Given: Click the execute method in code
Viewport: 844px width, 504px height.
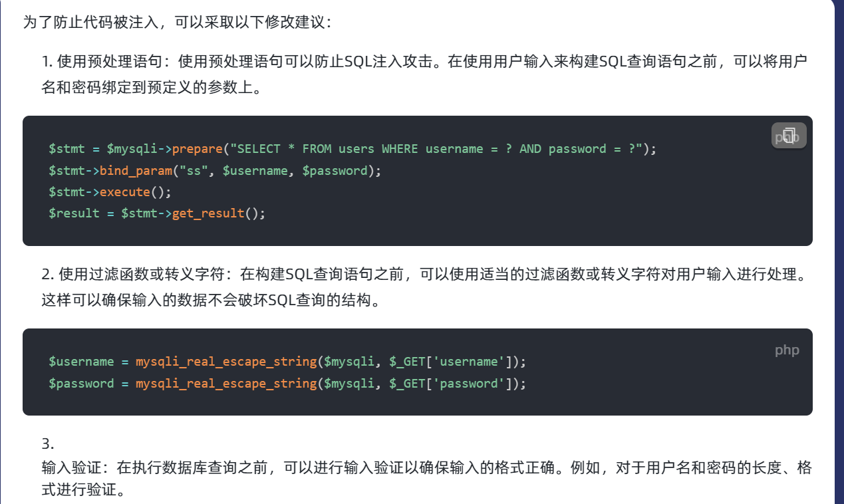Looking at the screenshot, I should coord(125,192).
